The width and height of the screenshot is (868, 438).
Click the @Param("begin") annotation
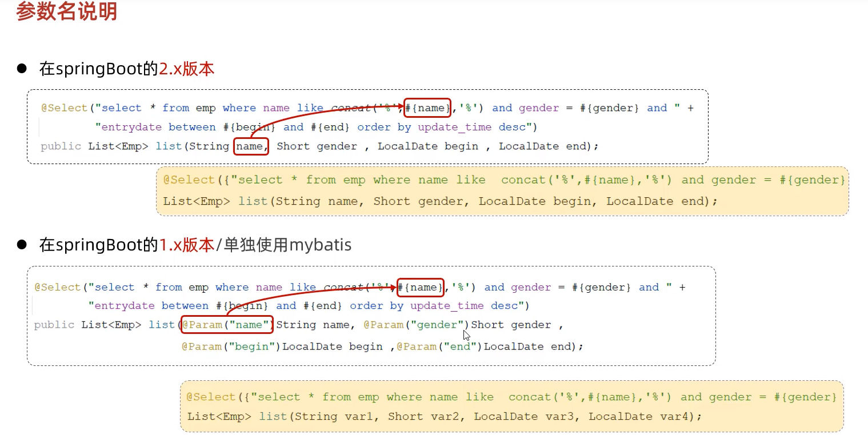231,347
